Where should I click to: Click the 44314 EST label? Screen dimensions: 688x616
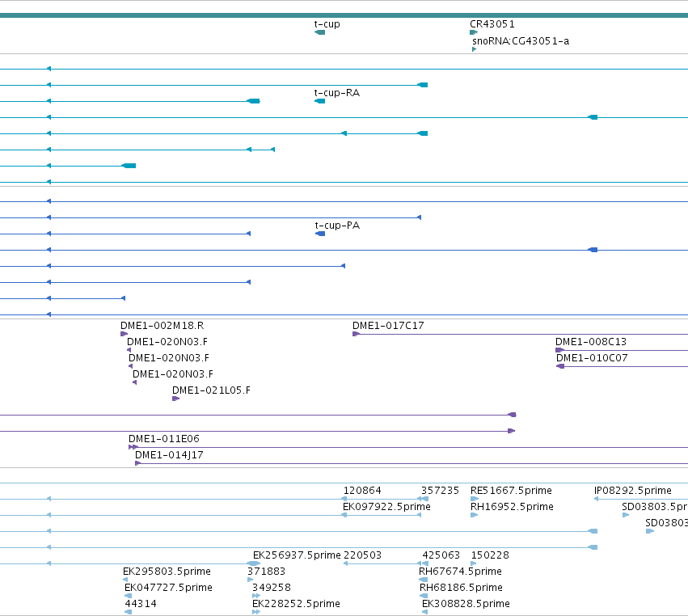tap(141, 604)
